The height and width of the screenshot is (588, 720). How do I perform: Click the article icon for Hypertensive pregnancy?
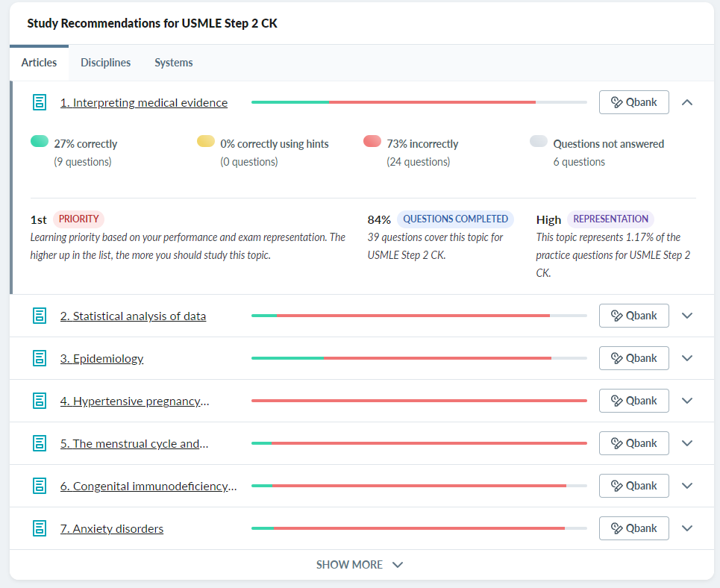40,401
